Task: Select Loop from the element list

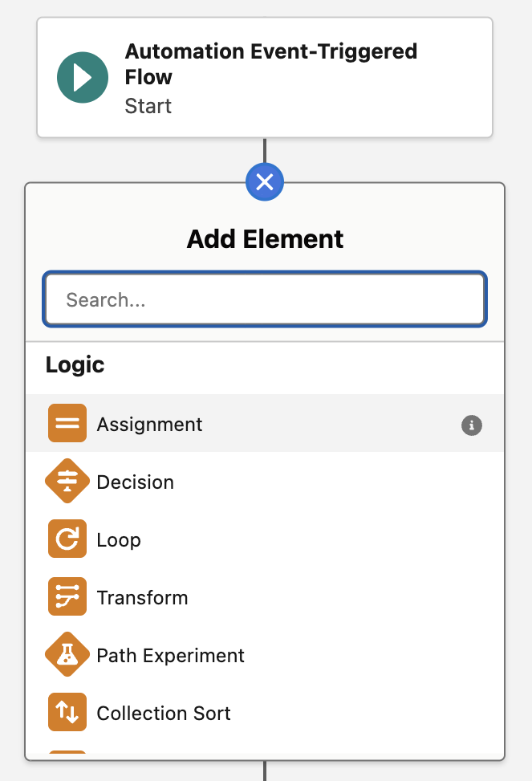Action: click(x=120, y=539)
